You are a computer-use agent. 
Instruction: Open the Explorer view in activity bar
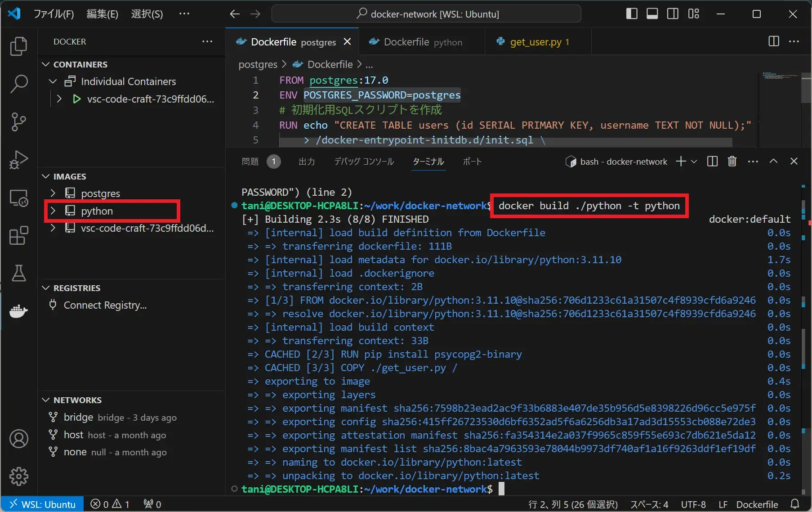pos(18,46)
